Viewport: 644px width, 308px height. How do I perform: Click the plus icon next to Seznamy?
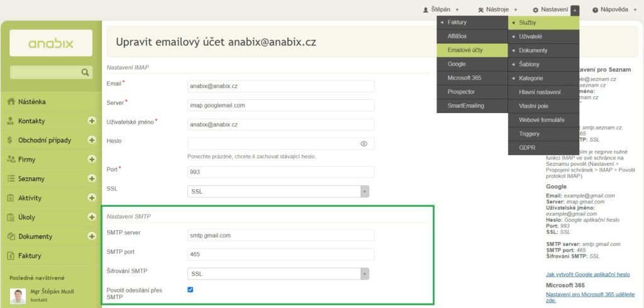tap(92, 179)
